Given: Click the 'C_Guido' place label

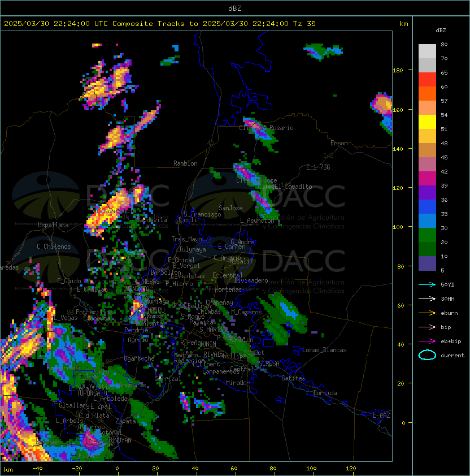Looking at the screenshot, I should [x=69, y=281].
